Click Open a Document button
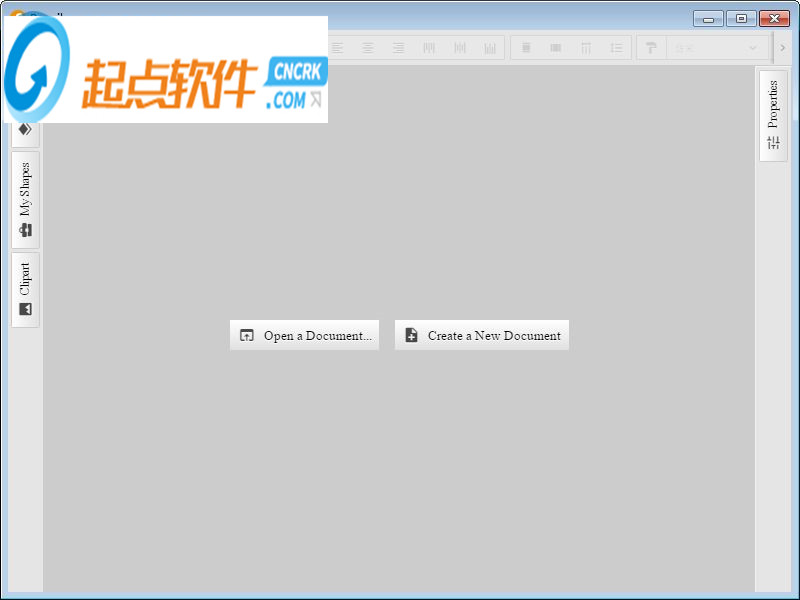 click(305, 335)
